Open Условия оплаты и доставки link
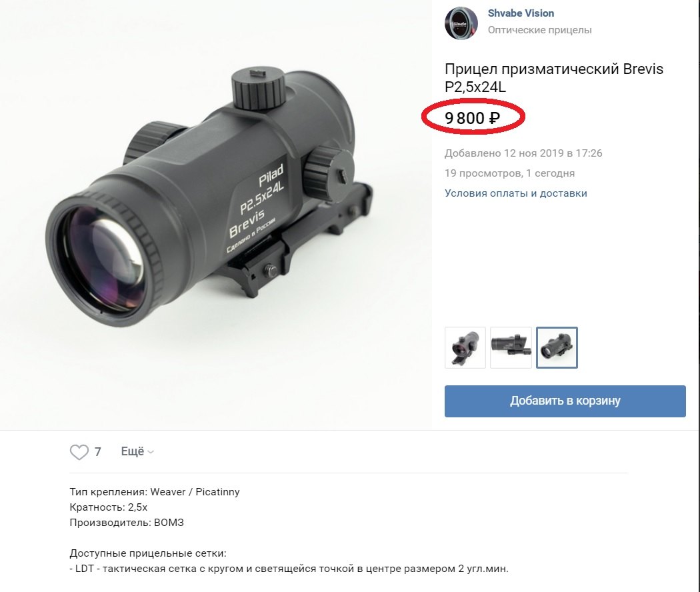The height and width of the screenshot is (592, 700). tap(515, 193)
